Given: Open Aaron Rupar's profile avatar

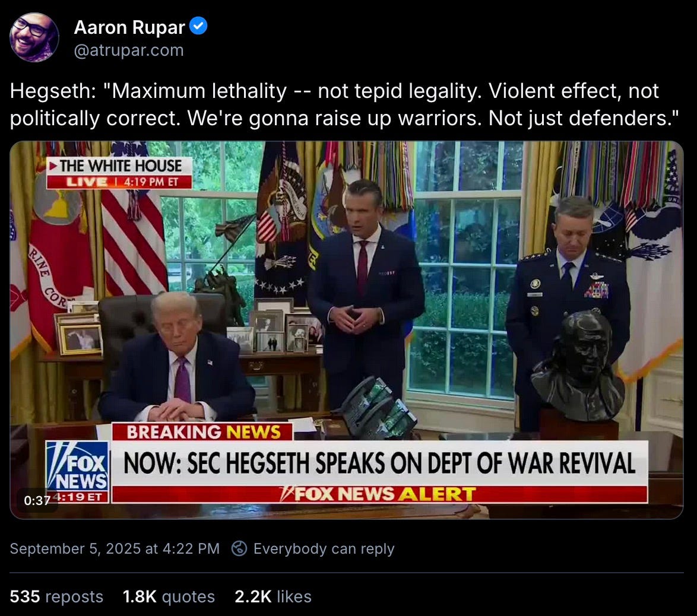Looking at the screenshot, I should tap(34, 37).
